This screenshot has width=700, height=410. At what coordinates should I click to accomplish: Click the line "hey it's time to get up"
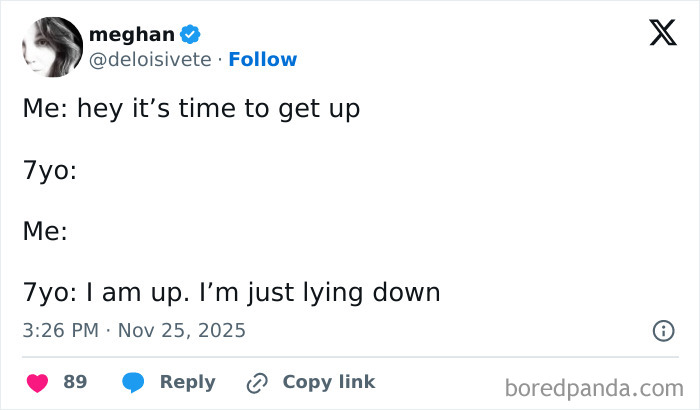pyautogui.click(x=224, y=108)
